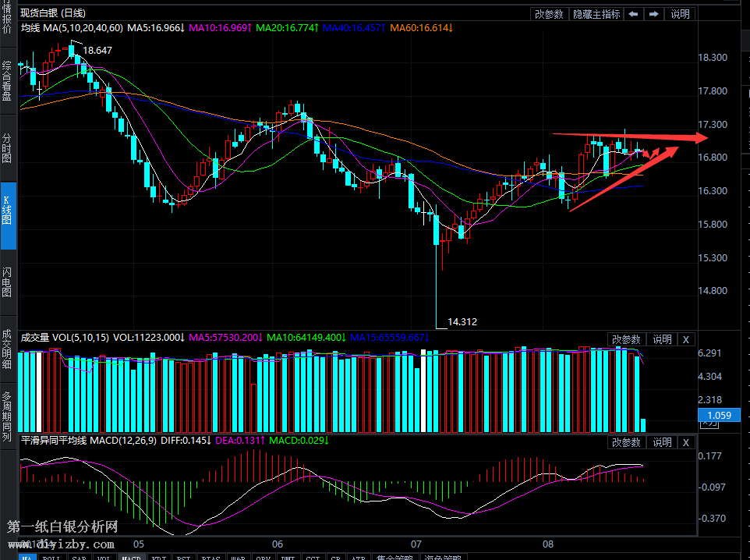Open 说明 in the MACD panel
The width and height of the screenshot is (750, 560).
coord(662,442)
